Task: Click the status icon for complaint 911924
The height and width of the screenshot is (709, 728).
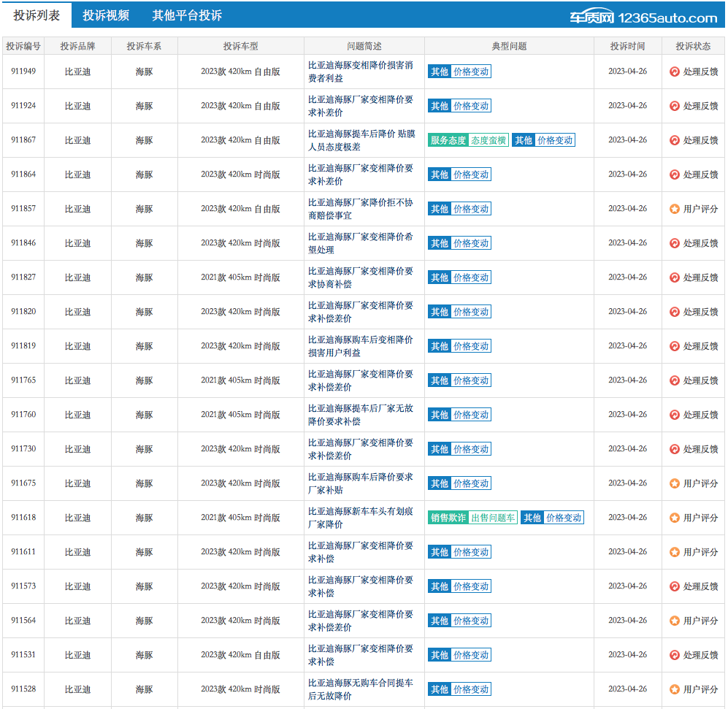Action: coord(675,106)
